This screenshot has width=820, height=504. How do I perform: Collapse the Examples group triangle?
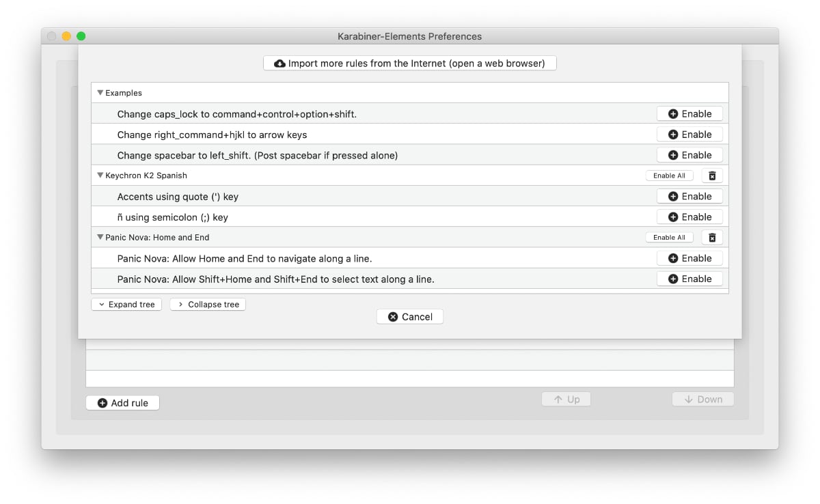(x=100, y=93)
